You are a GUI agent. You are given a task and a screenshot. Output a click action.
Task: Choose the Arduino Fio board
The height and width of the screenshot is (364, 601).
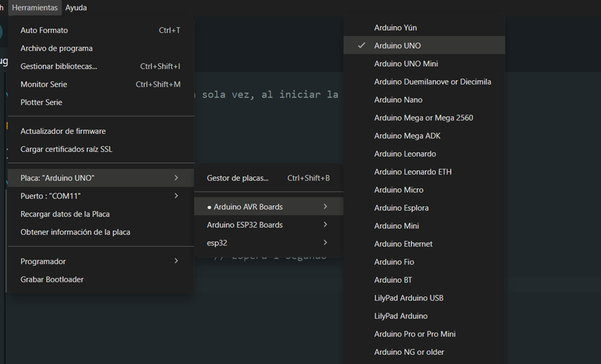click(424, 262)
